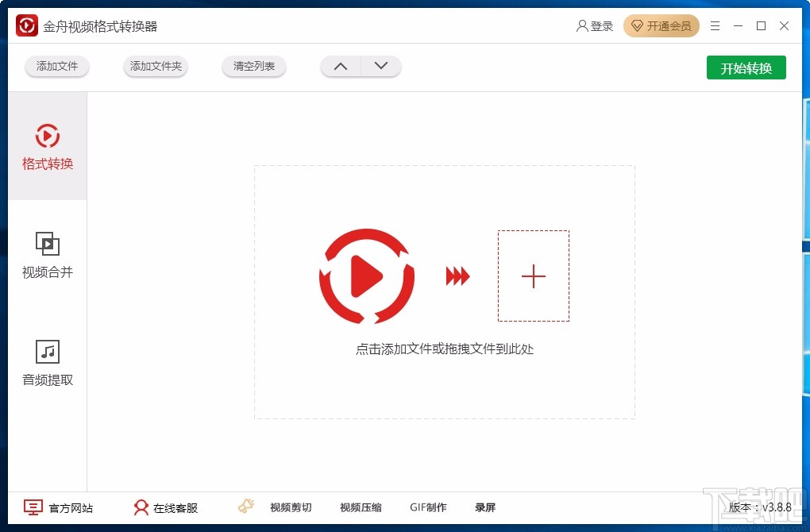Open the 音频提取 audio extraction tool
810x532 pixels.
[47, 363]
